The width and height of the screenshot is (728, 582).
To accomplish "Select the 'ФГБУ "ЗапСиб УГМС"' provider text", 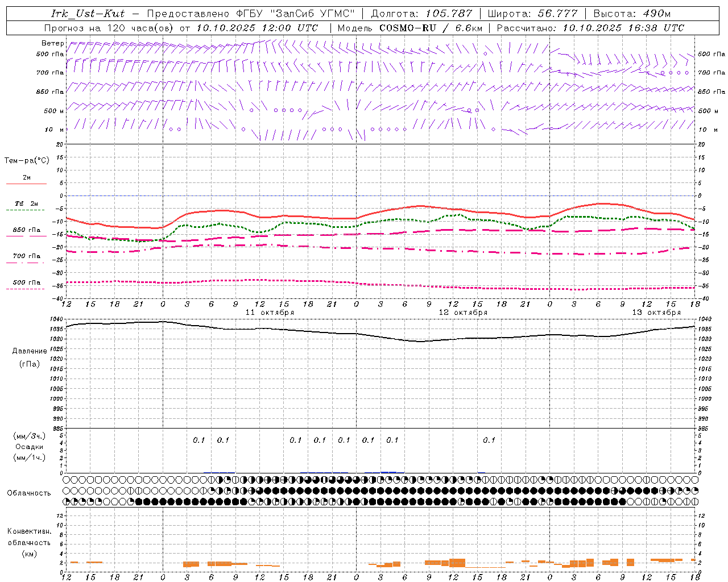I will [x=296, y=14].
